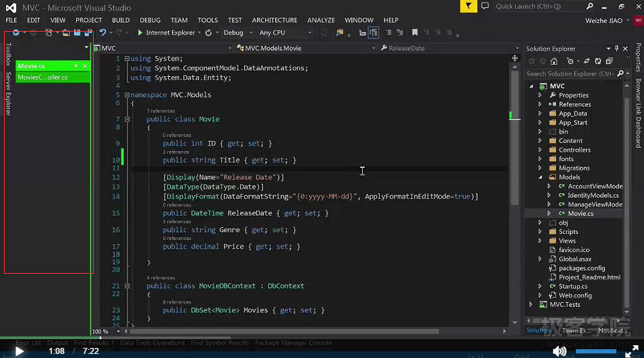Collapse the using directives outline box
644x358 pixels.
(127, 59)
